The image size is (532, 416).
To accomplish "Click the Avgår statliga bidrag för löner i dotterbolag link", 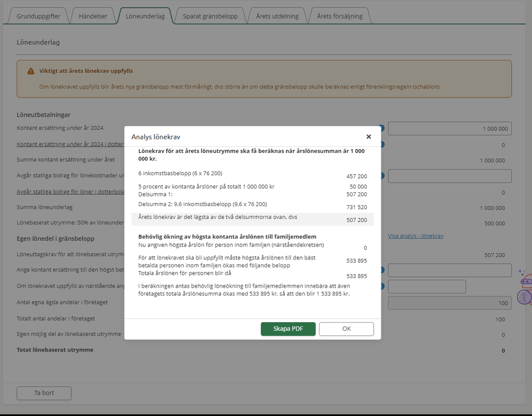I will tap(70, 192).
